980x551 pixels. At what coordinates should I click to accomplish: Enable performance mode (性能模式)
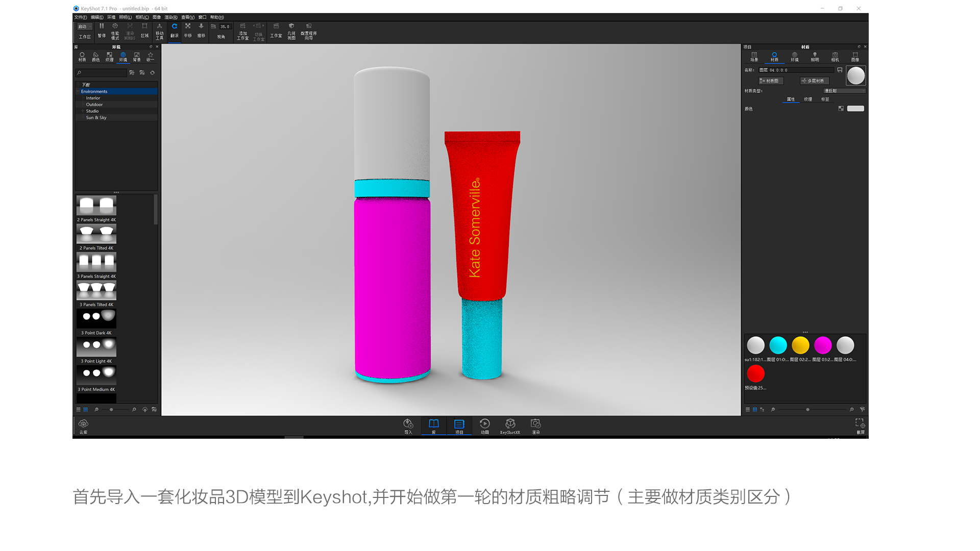(114, 31)
